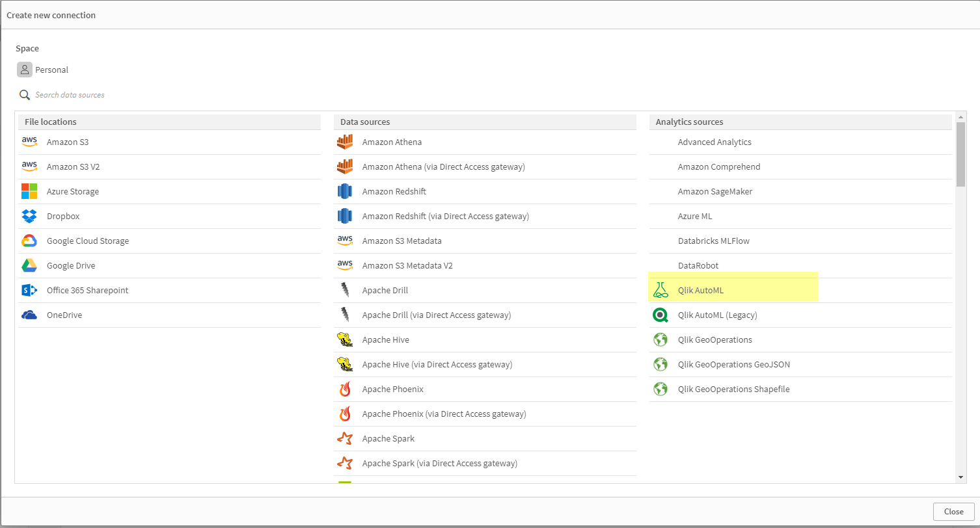
Task: Select the Amazon S3 connector icon
Action: 29,142
